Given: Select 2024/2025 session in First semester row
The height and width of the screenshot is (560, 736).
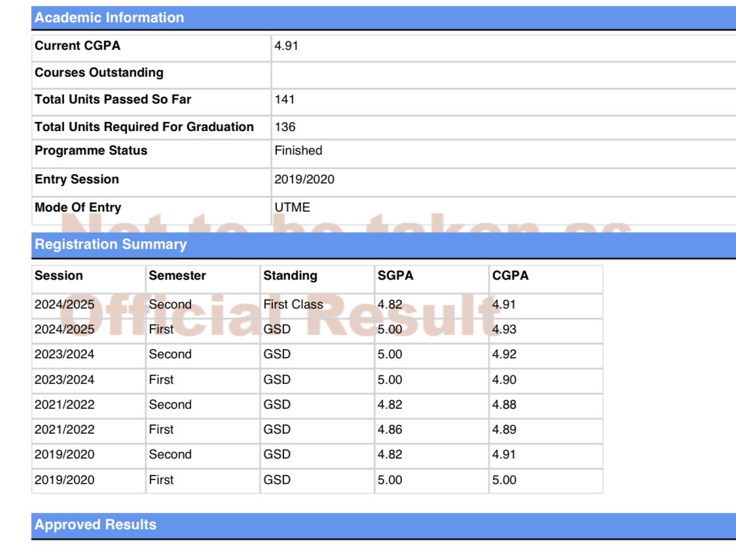Looking at the screenshot, I should pos(64,329).
